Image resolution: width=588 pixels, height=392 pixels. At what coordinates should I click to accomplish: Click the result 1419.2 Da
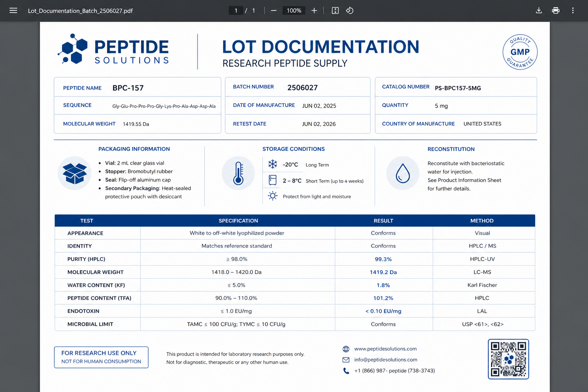383,272
